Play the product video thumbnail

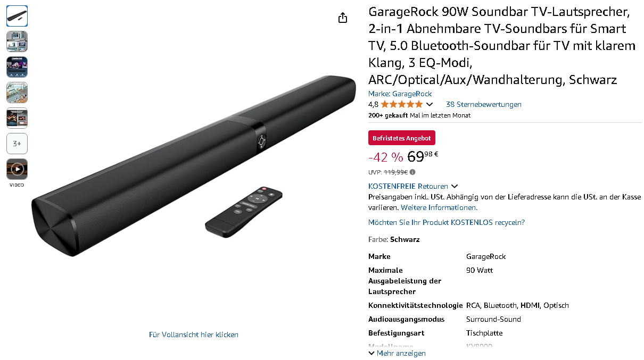[17, 169]
